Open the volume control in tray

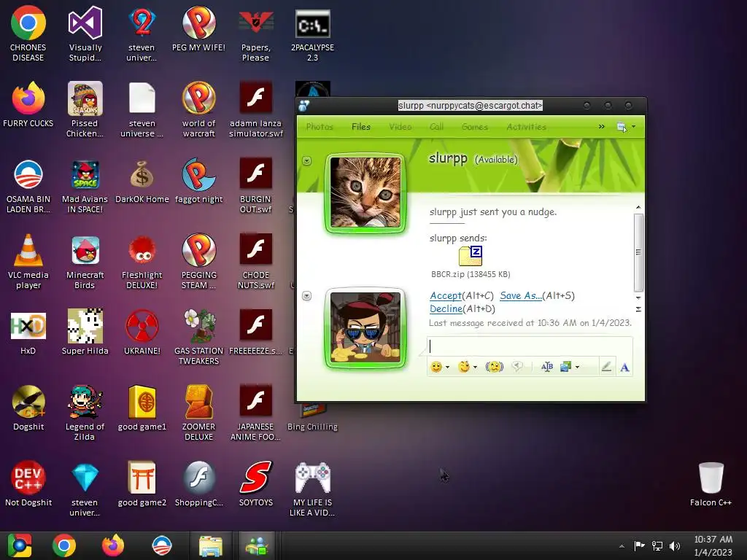tap(675, 546)
